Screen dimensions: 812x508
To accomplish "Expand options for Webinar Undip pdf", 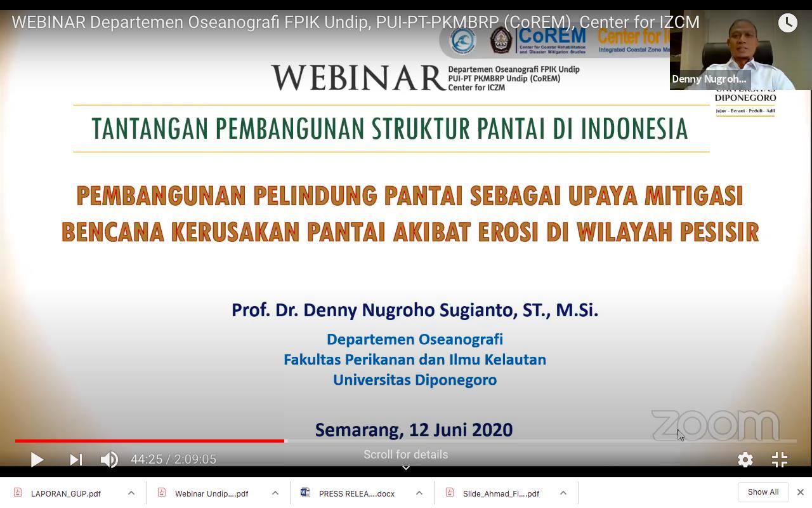I will click(275, 493).
